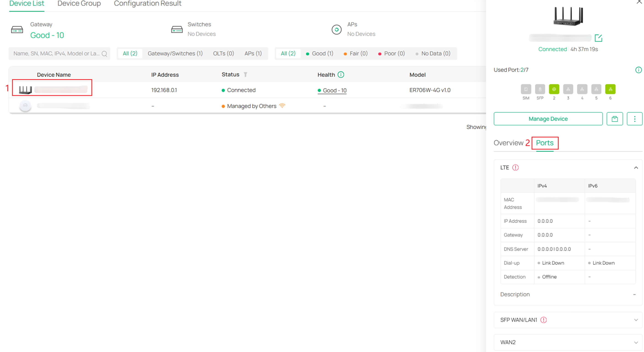Click the search magnifier icon
This screenshot has height=352, width=644.
click(104, 54)
